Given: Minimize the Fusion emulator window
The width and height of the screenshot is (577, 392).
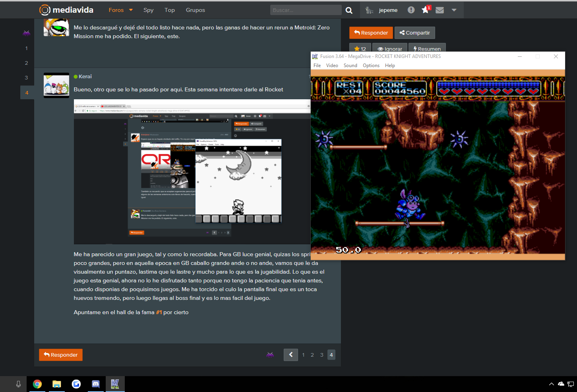Looking at the screenshot, I should click(x=520, y=56).
